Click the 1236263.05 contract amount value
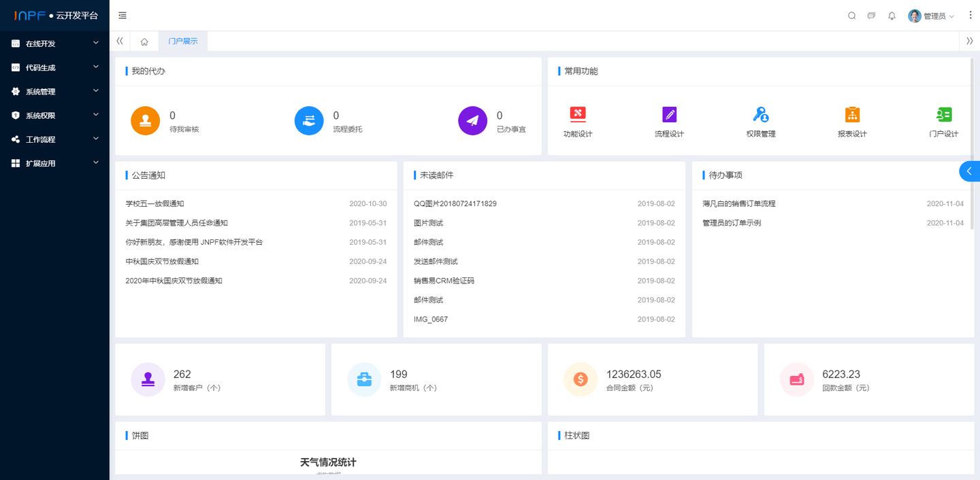The image size is (980, 480). coord(634,375)
